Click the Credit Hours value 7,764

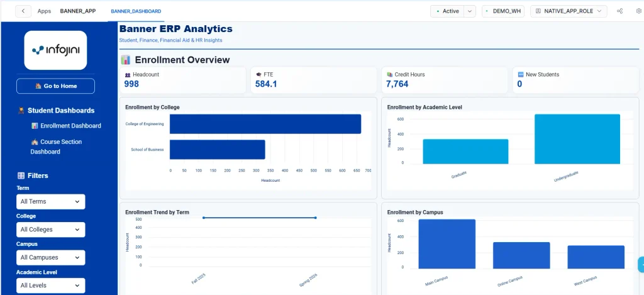[397, 84]
